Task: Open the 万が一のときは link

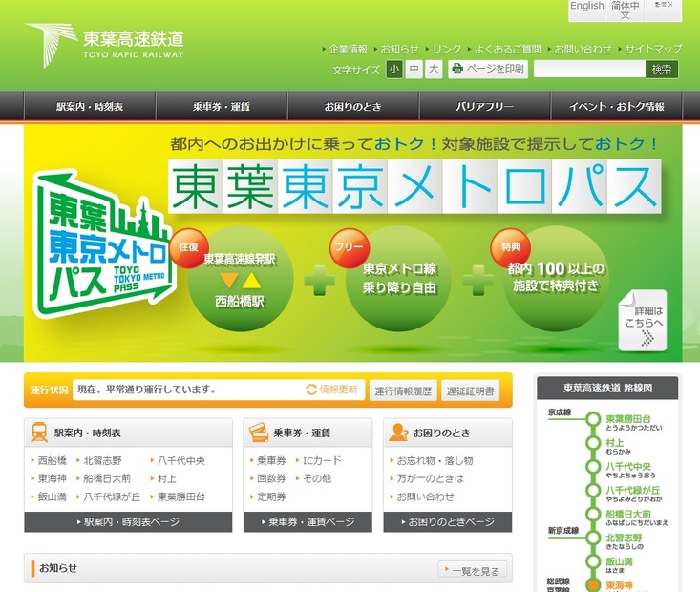Action: click(431, 478)
